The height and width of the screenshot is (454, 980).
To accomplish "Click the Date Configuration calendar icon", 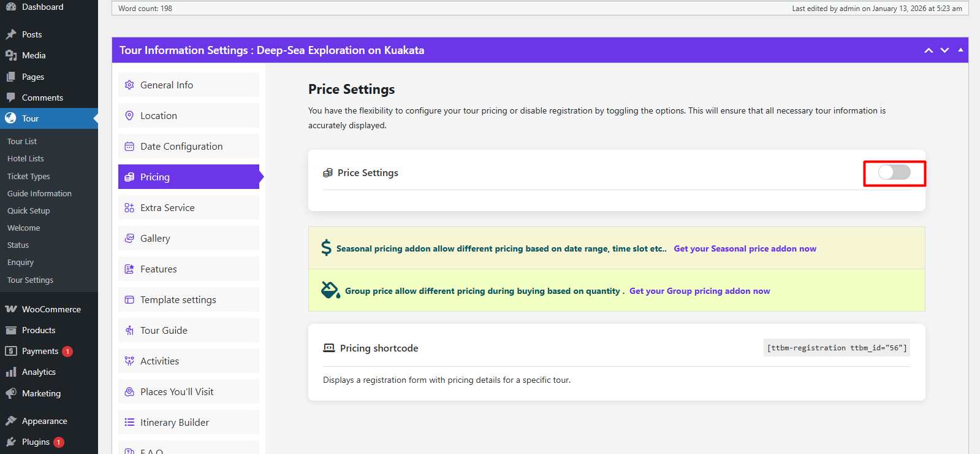I will [129, 147].
